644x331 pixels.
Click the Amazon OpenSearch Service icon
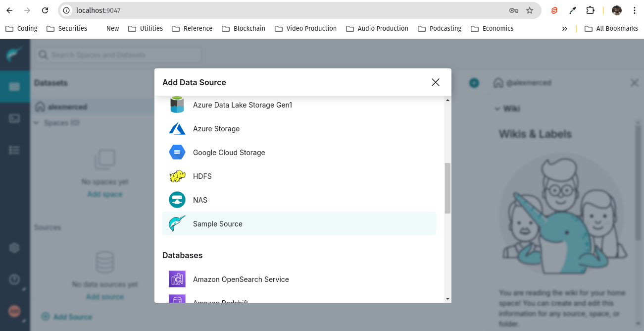[x=177, y=279]
